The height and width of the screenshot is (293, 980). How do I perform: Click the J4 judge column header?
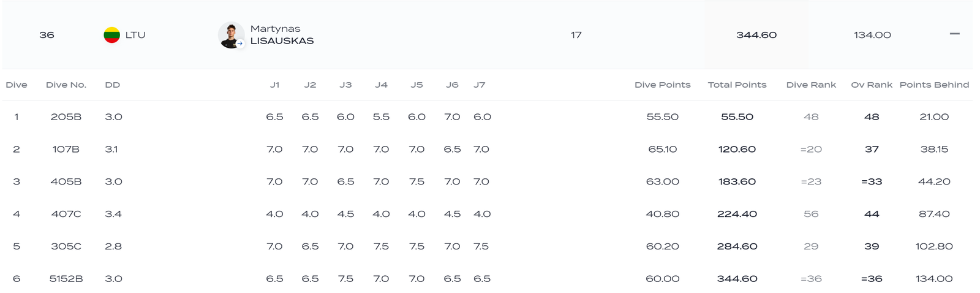tap(381, 85)
